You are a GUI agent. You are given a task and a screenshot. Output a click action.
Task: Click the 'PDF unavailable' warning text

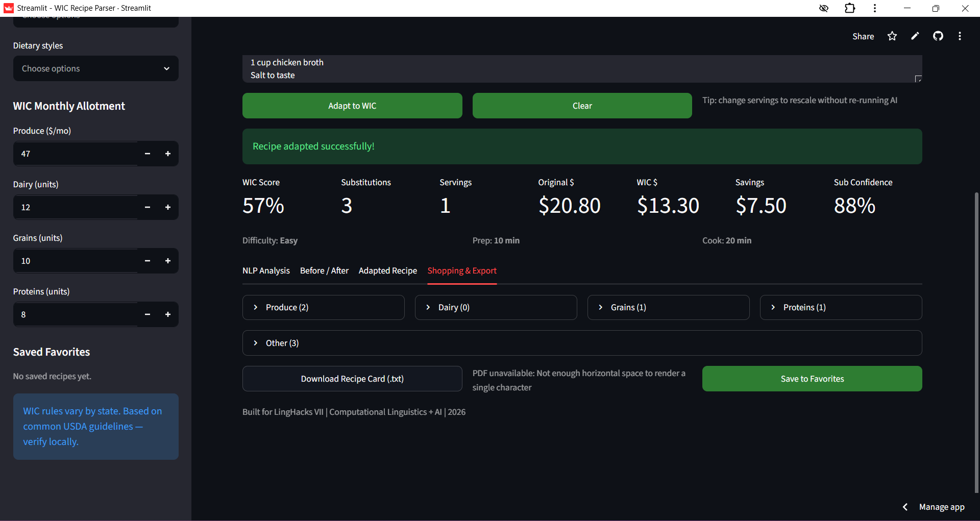[x=579, y=381]
